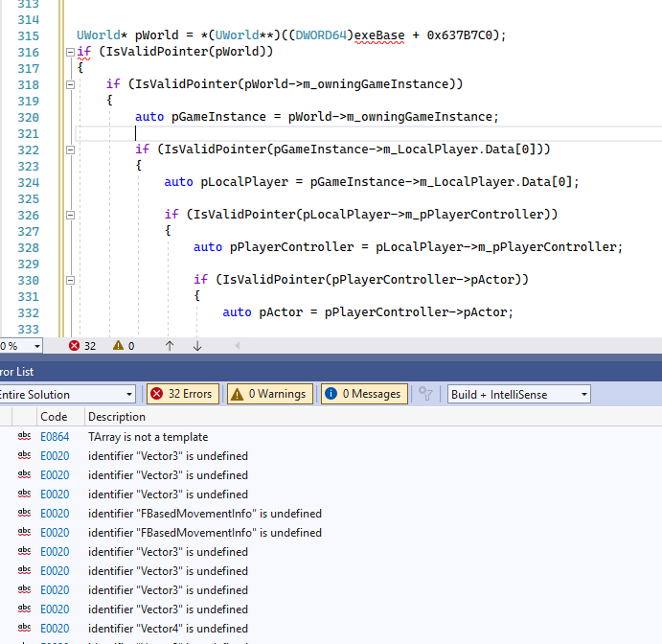Sort error list by Description column
Viewport: 662px width, 644px height.
coord(117,417)
